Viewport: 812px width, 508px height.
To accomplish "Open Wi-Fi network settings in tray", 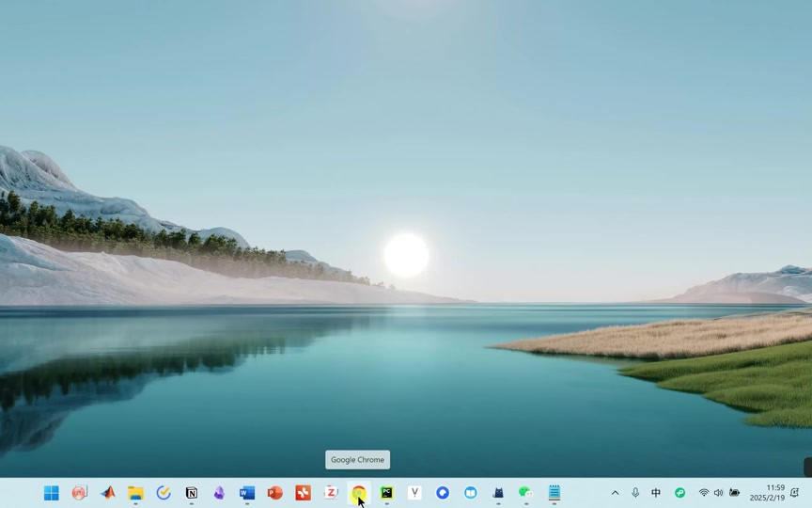I will tap(704, 493).
